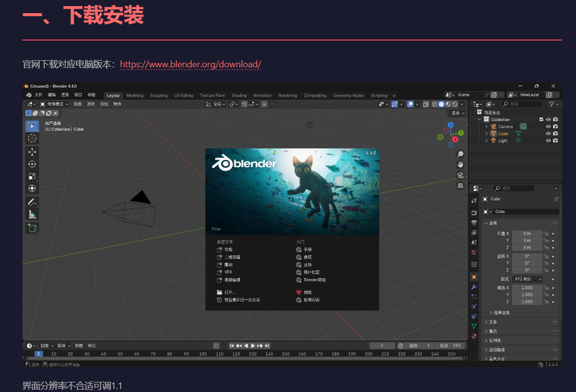Select the Rotate tool
Screen dimensions: 576x392
click(32, 164)
